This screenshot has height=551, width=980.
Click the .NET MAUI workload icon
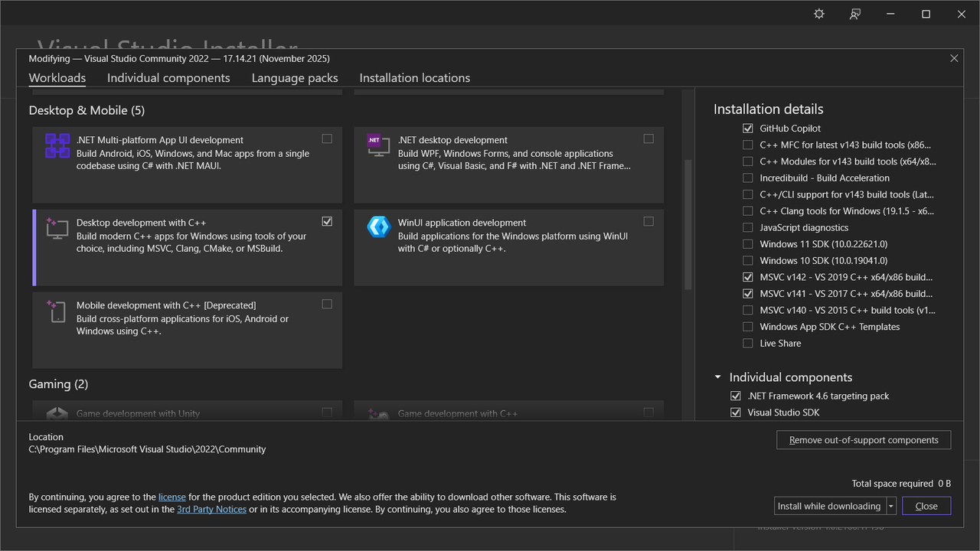click(x=57, y=145)
